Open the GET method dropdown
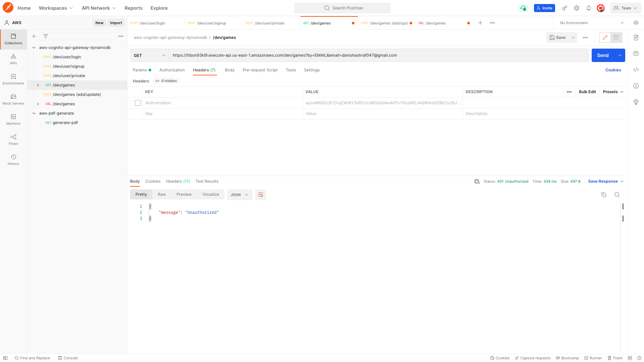644x362 pixels. [149, 55]
